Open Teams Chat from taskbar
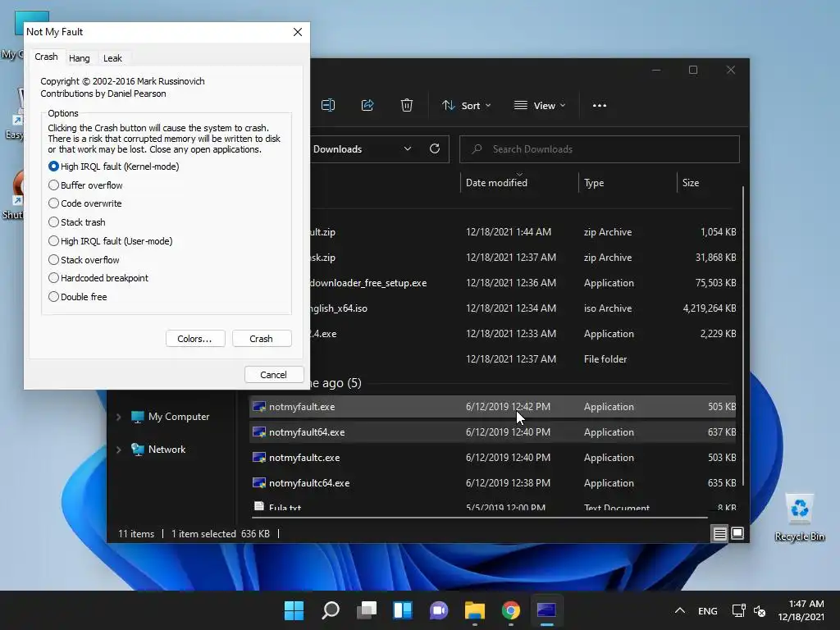The width and height of the screenshot is (840, 630). point(438,610)
